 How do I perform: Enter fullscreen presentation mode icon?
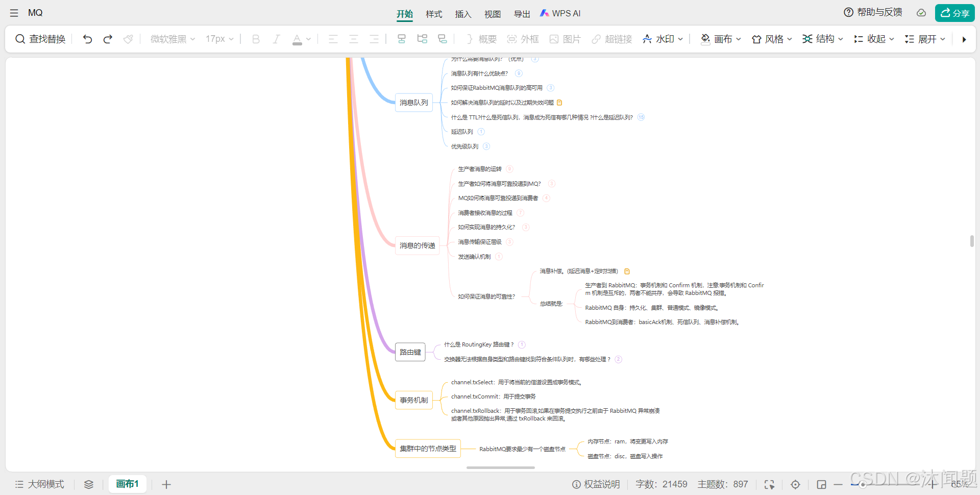pyautogui.click(x=769, y=484)
